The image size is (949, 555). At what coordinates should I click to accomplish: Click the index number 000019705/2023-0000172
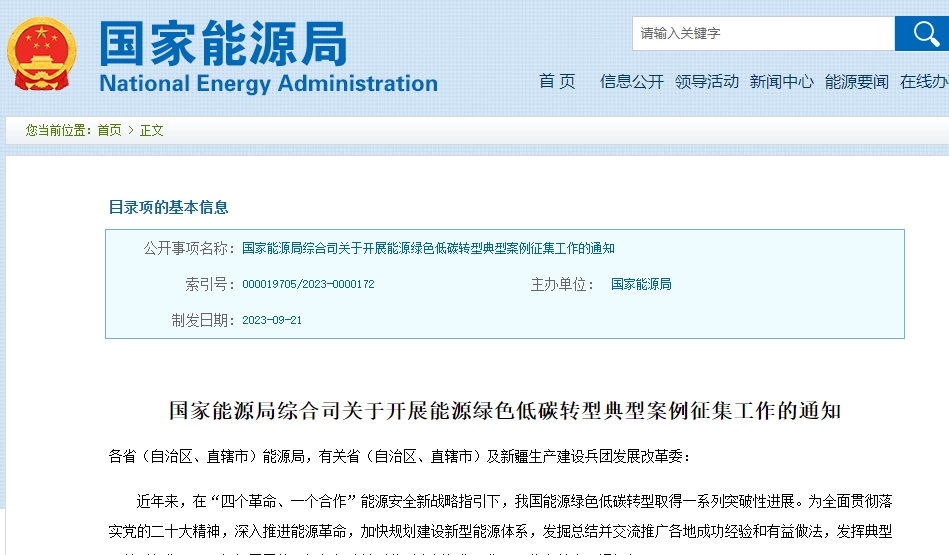[308, 284]
